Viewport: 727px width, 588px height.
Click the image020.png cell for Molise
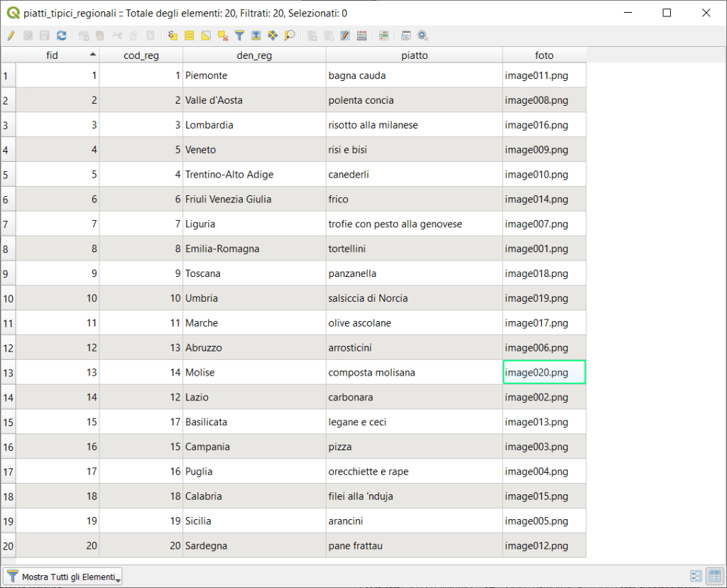544,373
